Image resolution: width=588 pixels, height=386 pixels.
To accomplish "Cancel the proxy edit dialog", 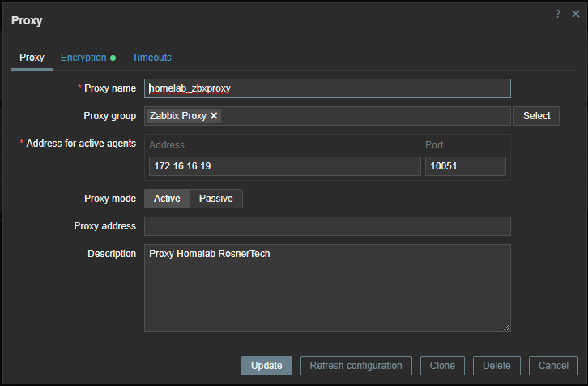I will pyautogui.click(x=553, y=366).
